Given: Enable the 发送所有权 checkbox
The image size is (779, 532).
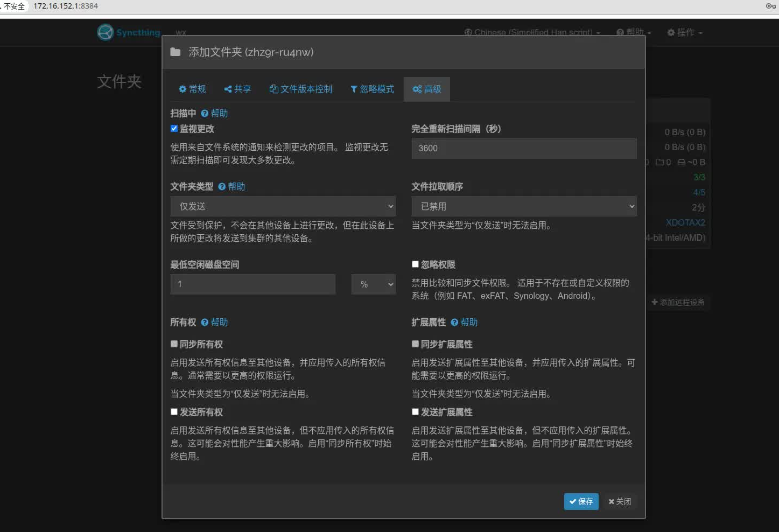Looking at the screenshot, I should click(x=174, y=411).
